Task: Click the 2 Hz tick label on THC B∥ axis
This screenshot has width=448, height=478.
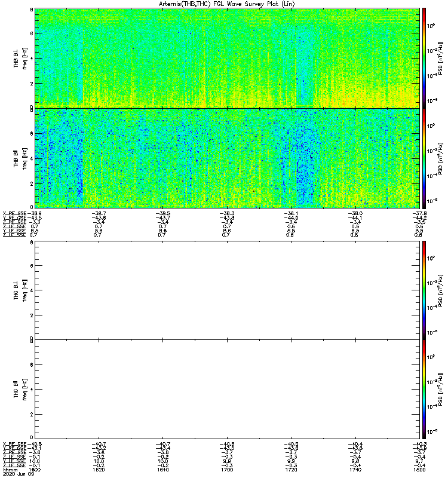Action: (x=32, y=415)
